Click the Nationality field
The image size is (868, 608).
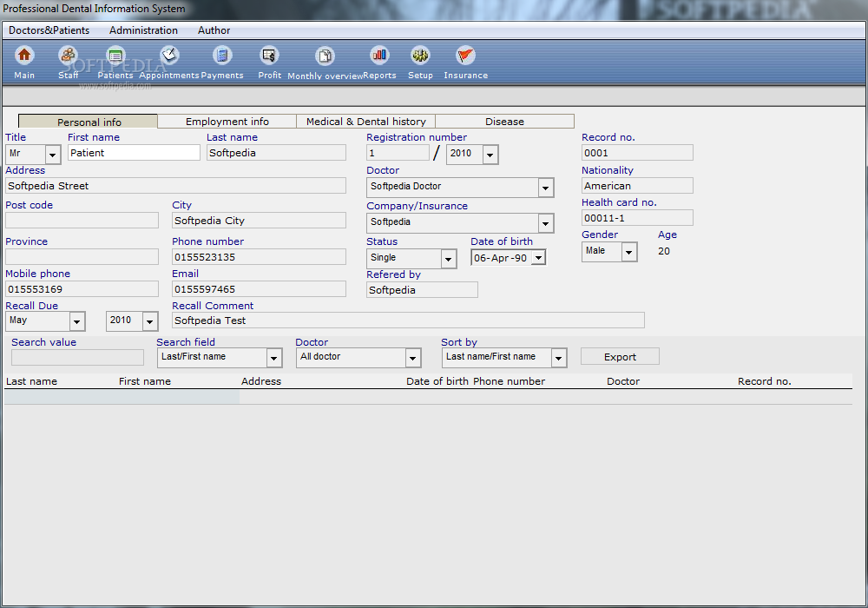click(637, 186)
